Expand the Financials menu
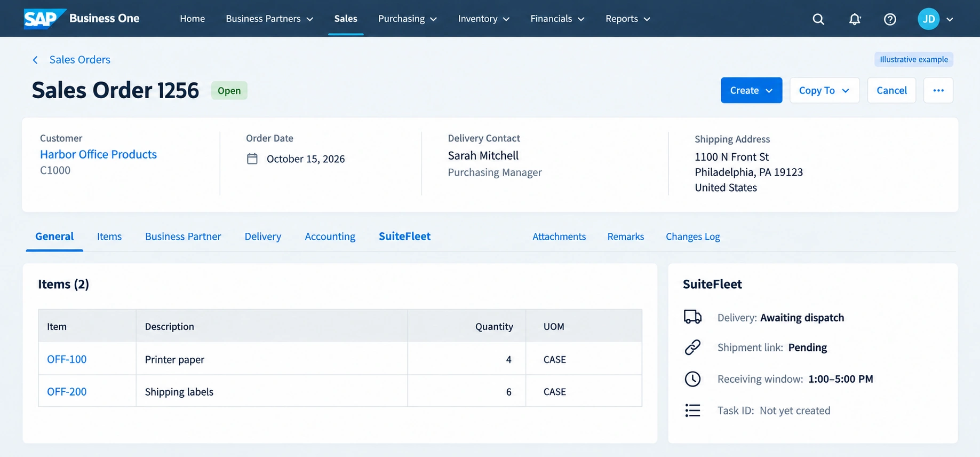Screen dimensions: 980x457 [557, 19]
